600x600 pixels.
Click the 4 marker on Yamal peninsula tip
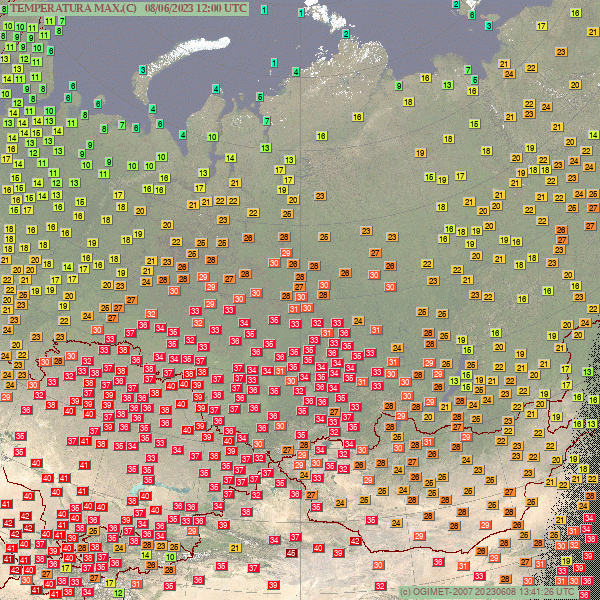click(216, 89)
